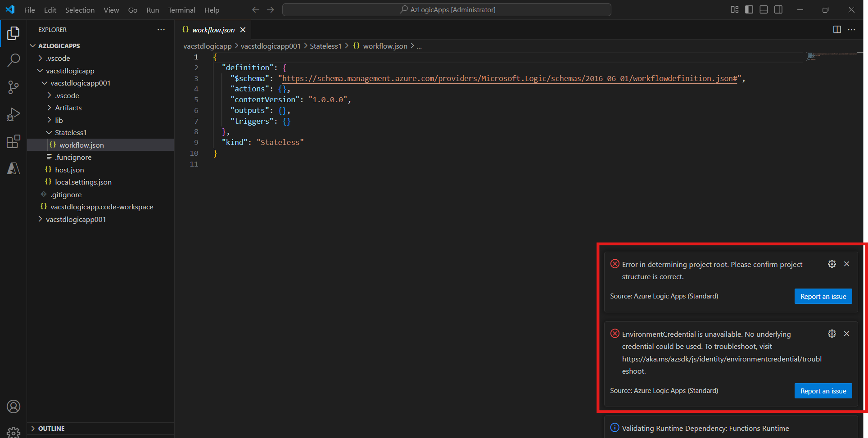Image resolution: width=868 pixels, height=438 pixels.
Task: Open the Extensions view icon
Action: point(14,141)
